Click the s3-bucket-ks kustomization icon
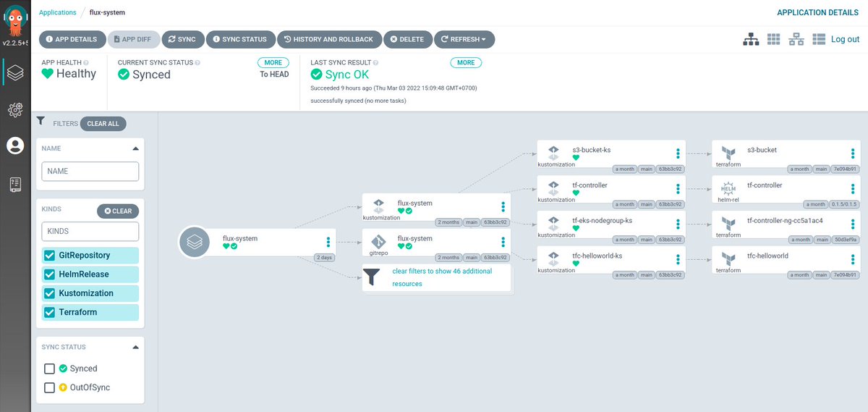 [x=553, y=153]
